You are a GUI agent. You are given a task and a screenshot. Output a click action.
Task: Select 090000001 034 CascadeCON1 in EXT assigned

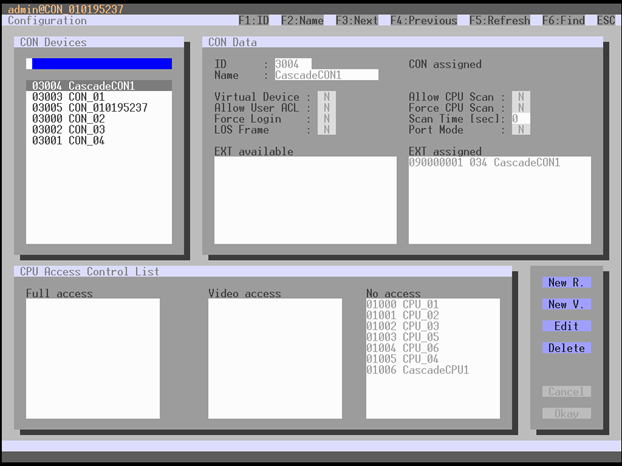tap(500, 162)
